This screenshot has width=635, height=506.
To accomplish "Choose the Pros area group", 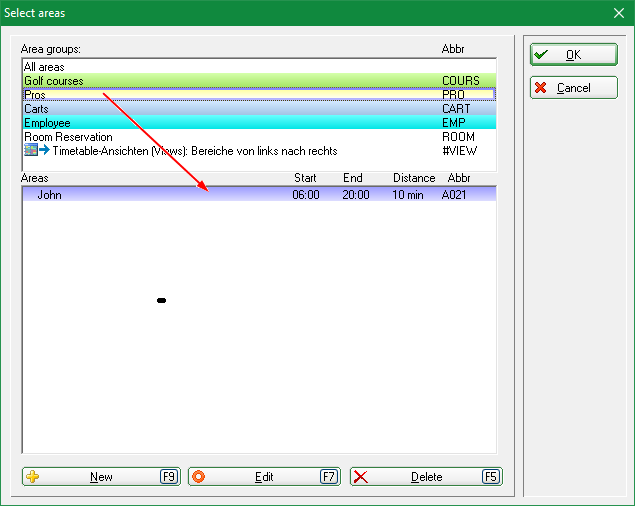I will pyautogui.click(x=35, y=95).
